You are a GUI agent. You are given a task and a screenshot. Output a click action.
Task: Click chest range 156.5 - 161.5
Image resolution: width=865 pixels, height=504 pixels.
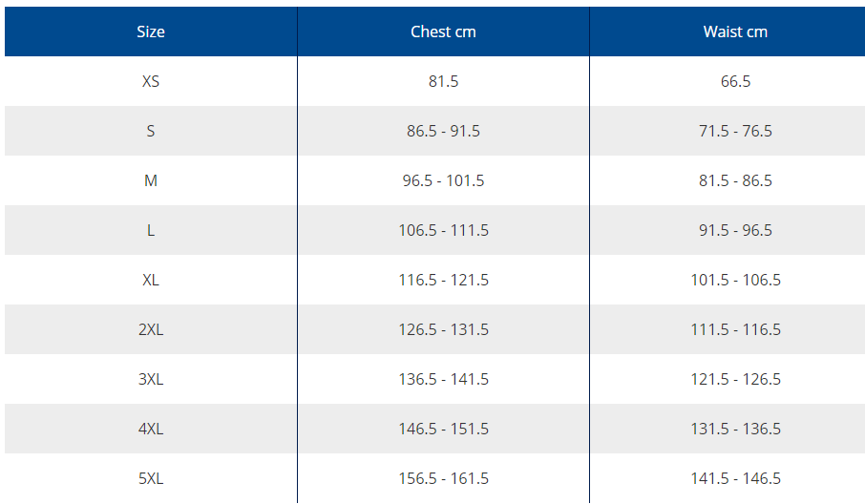pos(443,478)
